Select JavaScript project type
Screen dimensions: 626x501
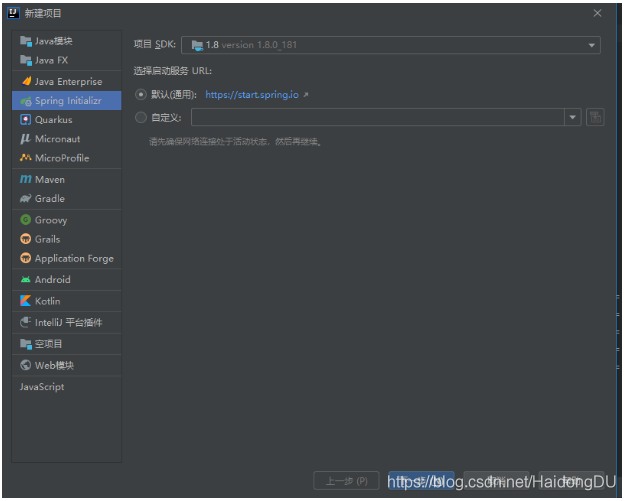click(x=67, y=387)
